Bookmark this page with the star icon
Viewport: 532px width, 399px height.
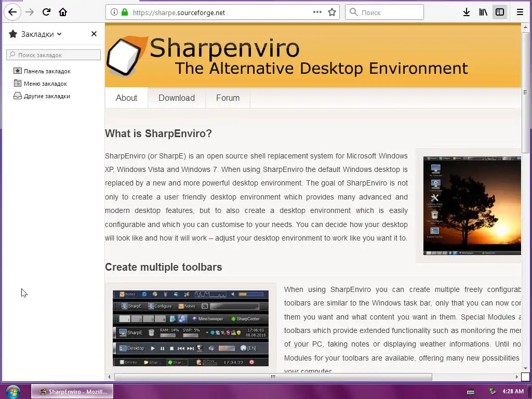332,12
